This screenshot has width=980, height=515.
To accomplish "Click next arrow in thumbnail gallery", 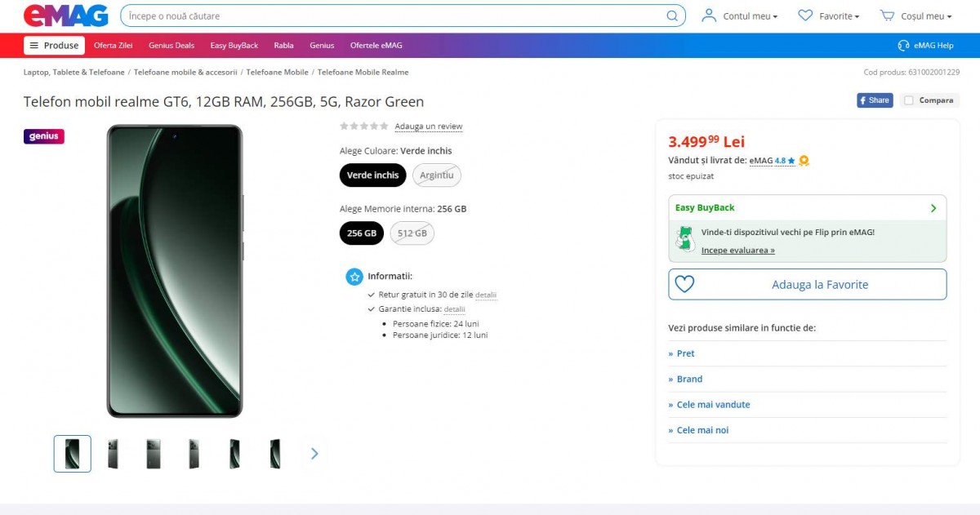I will [314, 454].
